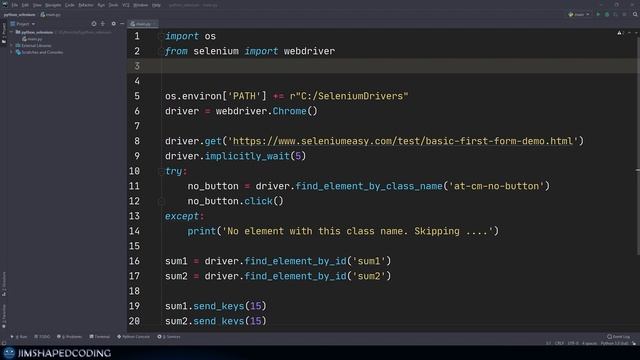
Task: Open Run tool window tab
Action: [x=19, y=337]
